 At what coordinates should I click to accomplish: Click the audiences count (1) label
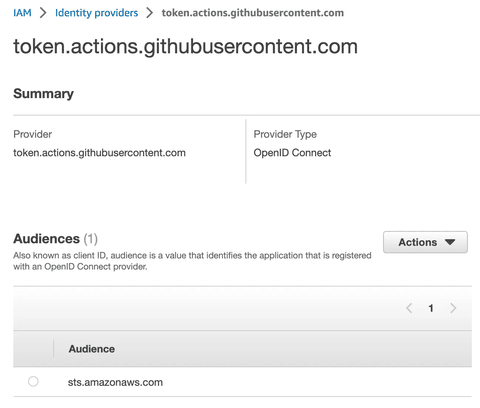tap(90, 239)
